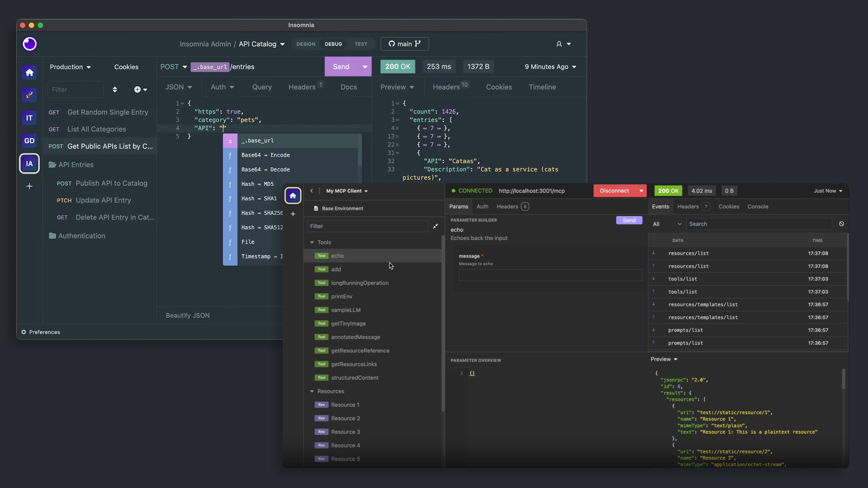Open the rocket workspace in sidebar
The image size is (868, 488).
tap(29, 95)
